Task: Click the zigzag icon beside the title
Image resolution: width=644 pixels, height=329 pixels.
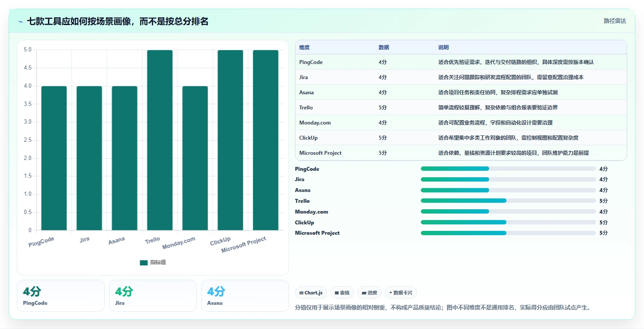Action: point(21,22)
